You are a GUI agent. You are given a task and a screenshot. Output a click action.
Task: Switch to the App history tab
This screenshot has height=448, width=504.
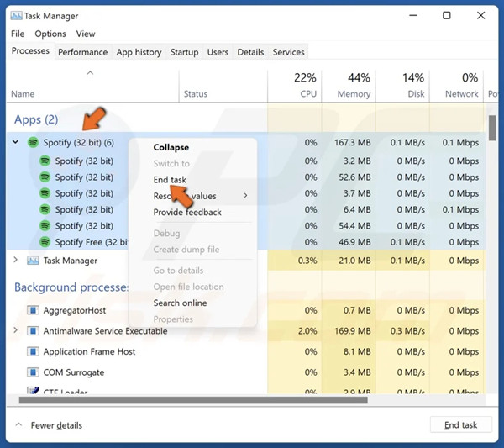(x=139, y=52)
